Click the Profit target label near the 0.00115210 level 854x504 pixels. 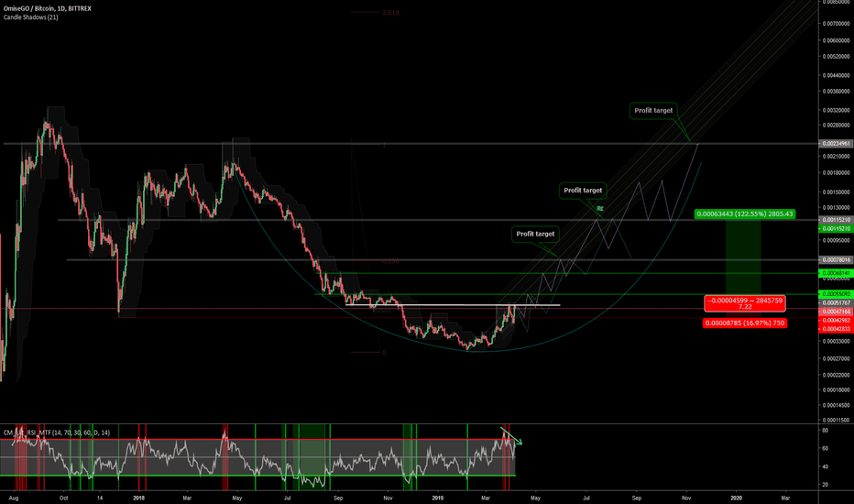click(x=583, y=191)
